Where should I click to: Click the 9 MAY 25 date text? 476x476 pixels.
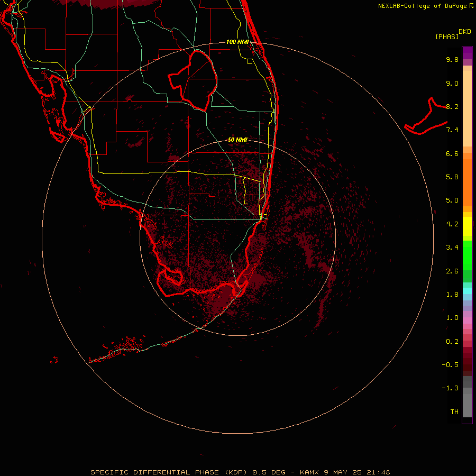pyautogui.click(x=343, y=472)
